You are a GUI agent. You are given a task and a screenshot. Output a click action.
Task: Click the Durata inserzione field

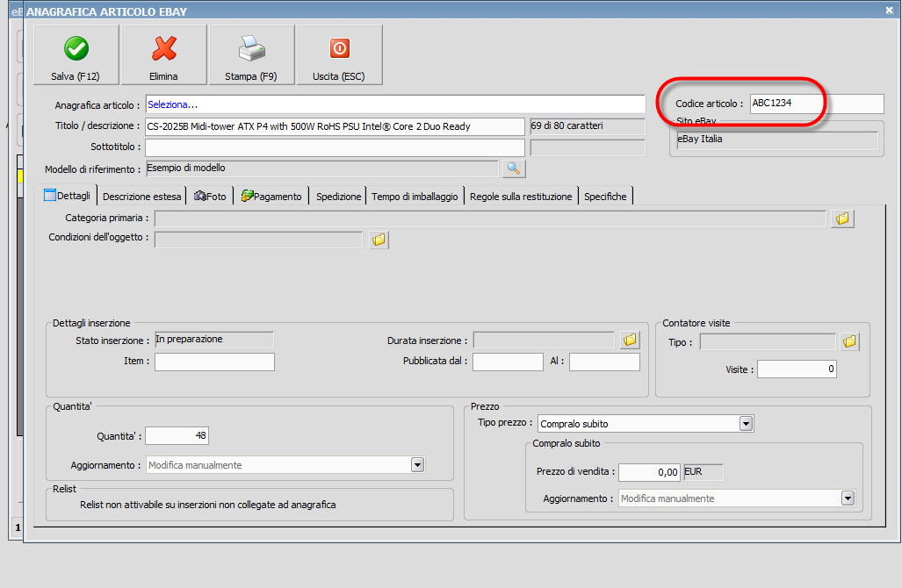(x=544, y=340)
